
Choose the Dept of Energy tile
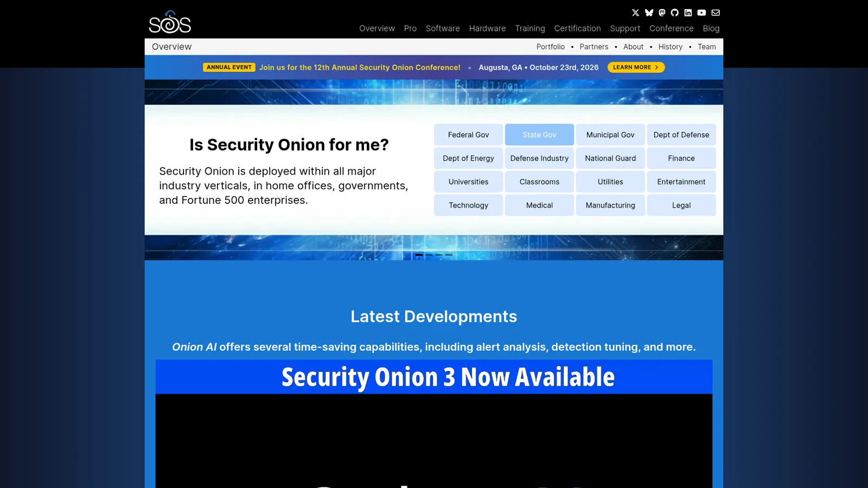[468, 158]
